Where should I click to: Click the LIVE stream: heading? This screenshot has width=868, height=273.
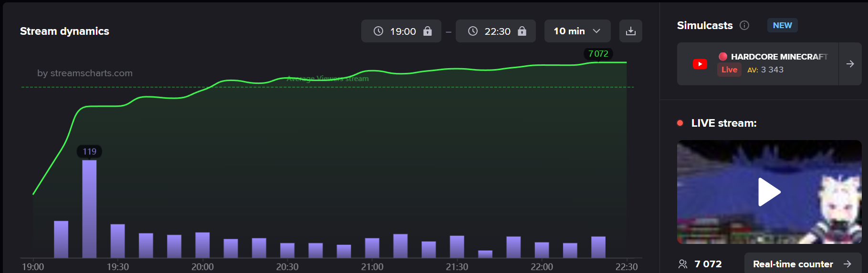(x=724, y=123)
